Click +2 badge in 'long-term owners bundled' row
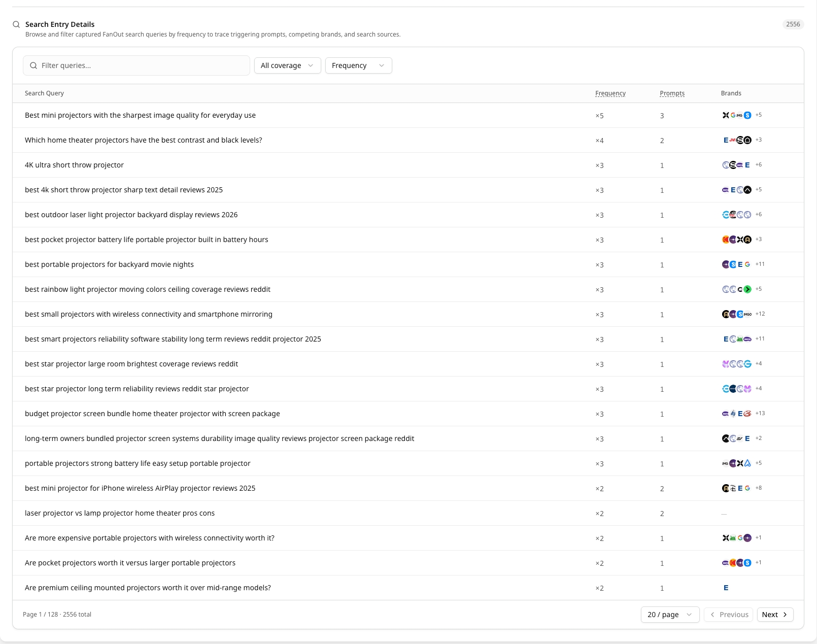Image resolution: width=817 pixels, height=644 pixels. (758, 438)
